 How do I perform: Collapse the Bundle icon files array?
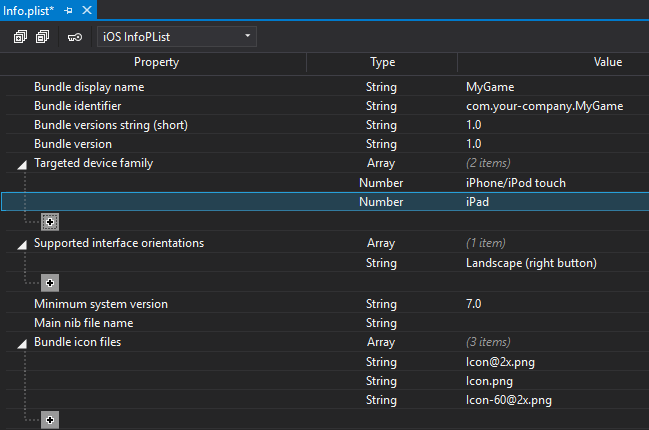pyautogui.click(x=22, y=343)
